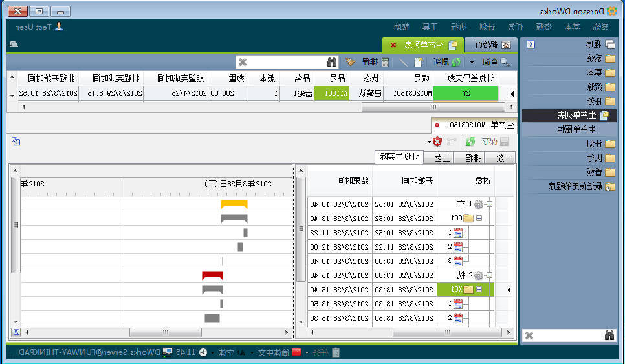Click the binoculars icon in list search box
625x364 pixels.
(x=332, y=62)
